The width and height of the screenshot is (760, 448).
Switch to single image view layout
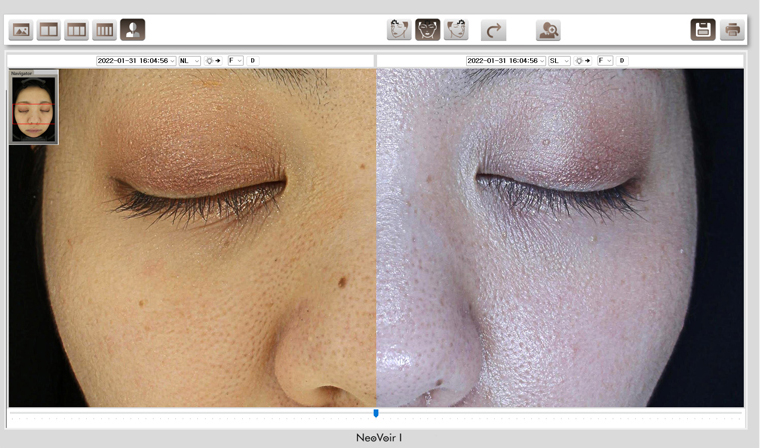click(21, 30)
